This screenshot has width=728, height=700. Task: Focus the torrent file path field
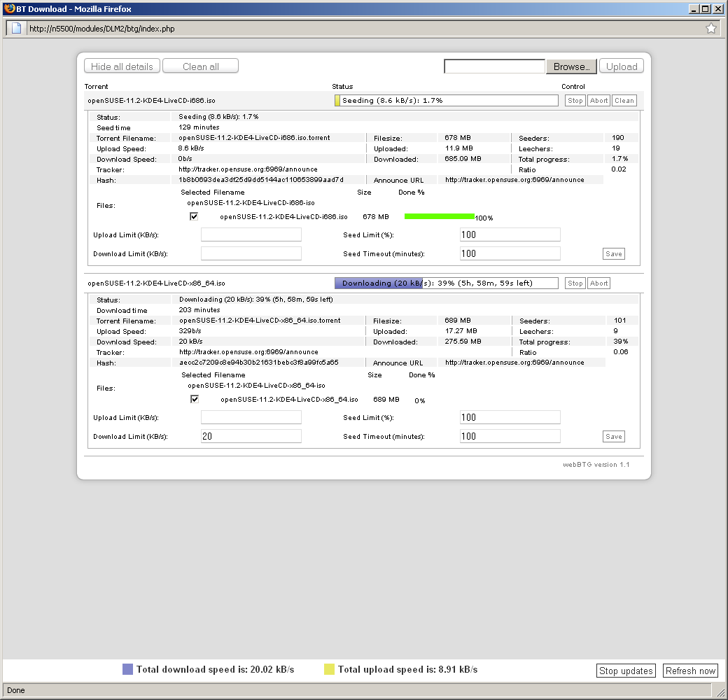(x=494, y=66)
